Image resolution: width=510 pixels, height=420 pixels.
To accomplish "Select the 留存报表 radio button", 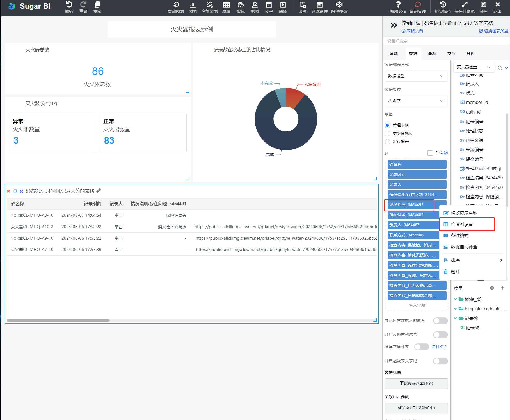I will click(388, 142).
